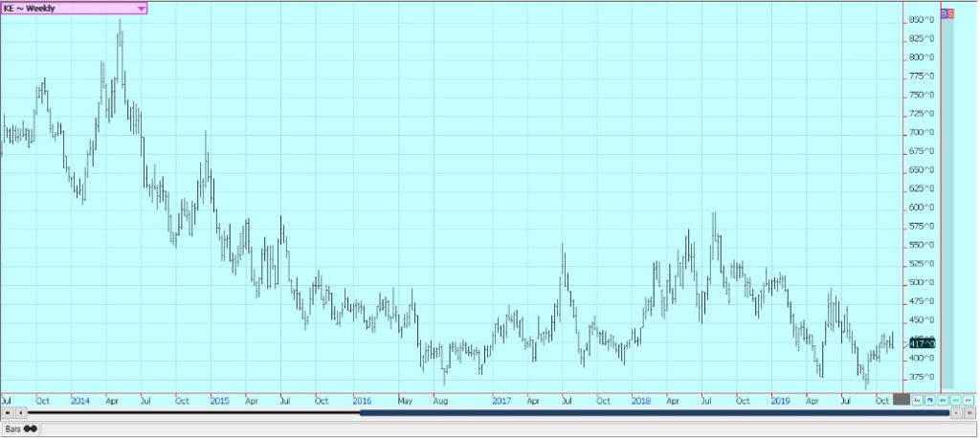Click the blue B buy marker
Viewport: 980px width, 438px height.
(944, 13)
